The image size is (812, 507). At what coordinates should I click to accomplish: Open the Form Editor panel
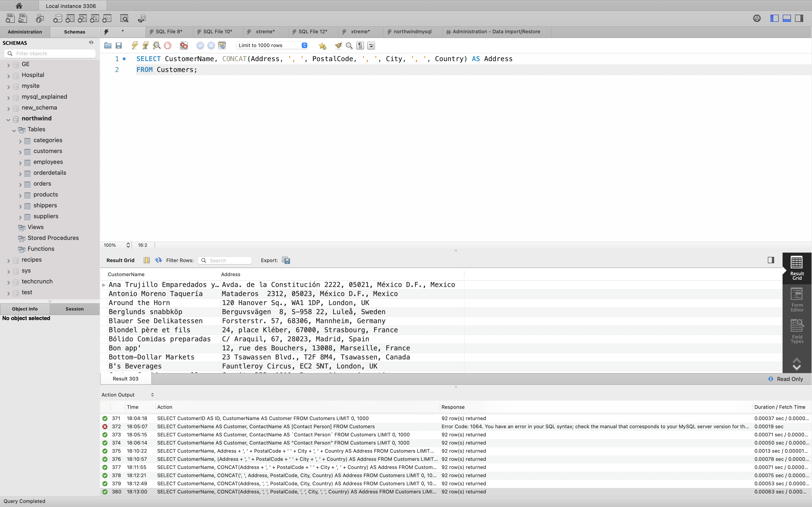pos(797,299)
